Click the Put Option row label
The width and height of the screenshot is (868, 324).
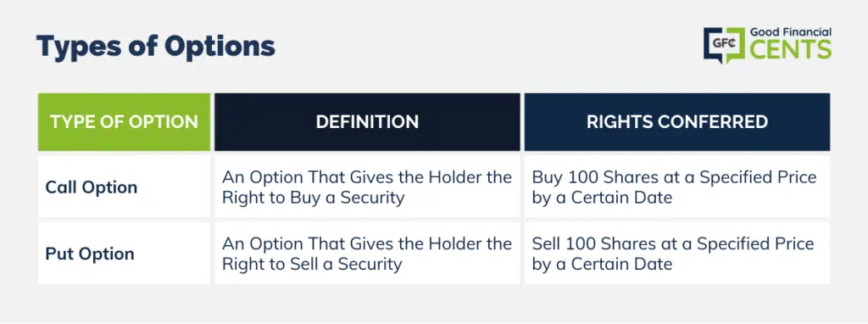90,254
